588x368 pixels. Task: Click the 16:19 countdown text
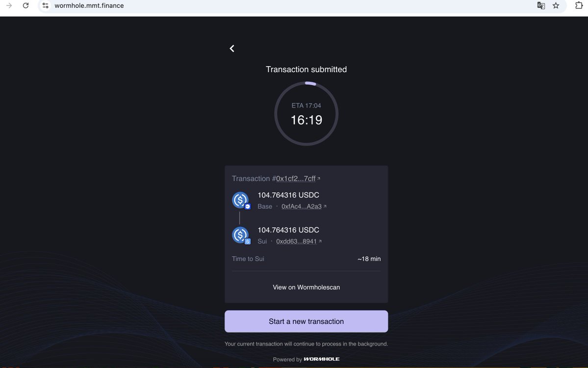(x=307, y=120)
